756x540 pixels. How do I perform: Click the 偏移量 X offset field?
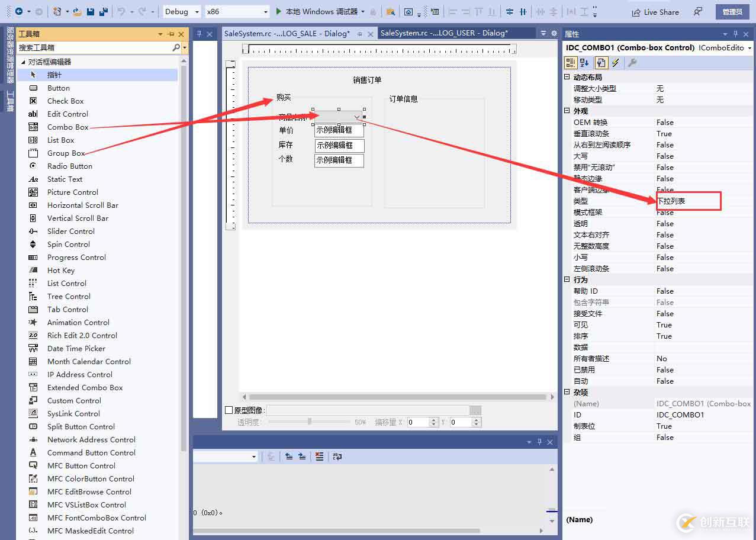419,422
